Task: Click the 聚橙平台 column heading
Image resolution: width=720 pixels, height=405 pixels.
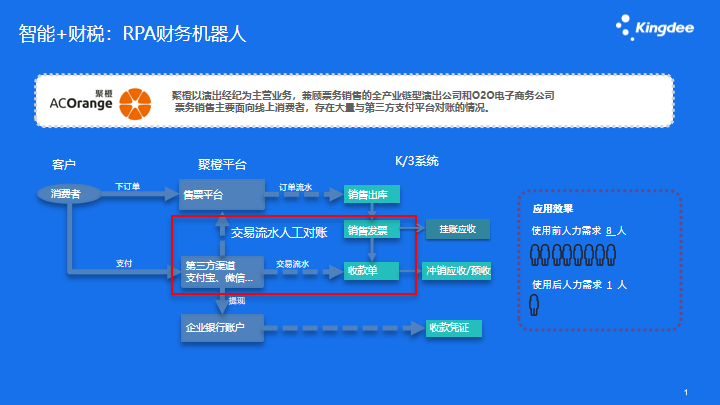Action: [222, 164]
